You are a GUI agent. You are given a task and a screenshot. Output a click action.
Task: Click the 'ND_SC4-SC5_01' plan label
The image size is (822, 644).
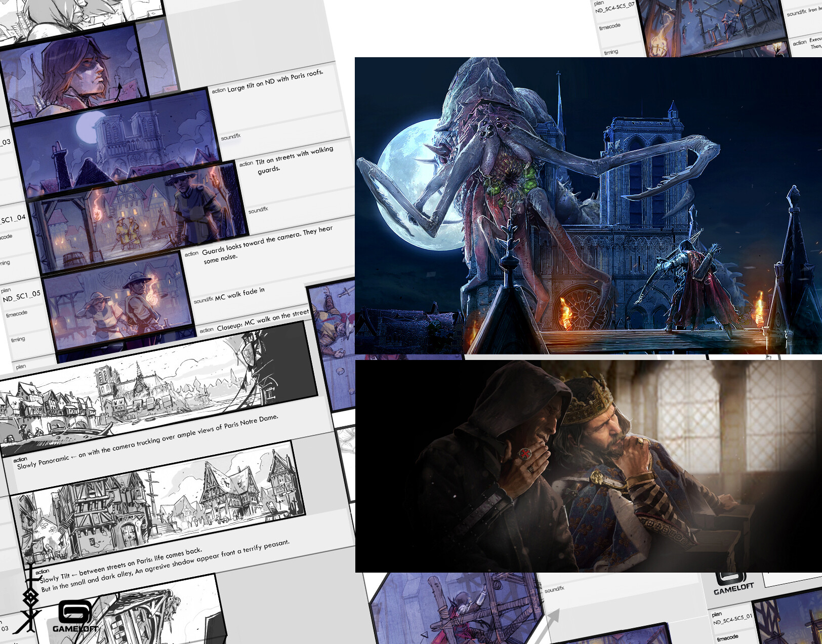point(732,619)
